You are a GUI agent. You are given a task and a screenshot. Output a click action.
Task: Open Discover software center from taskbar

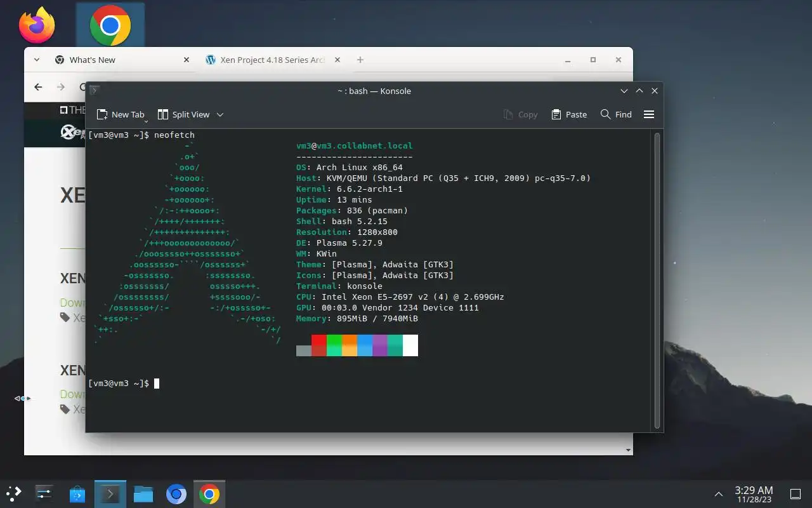pos(77,494)
